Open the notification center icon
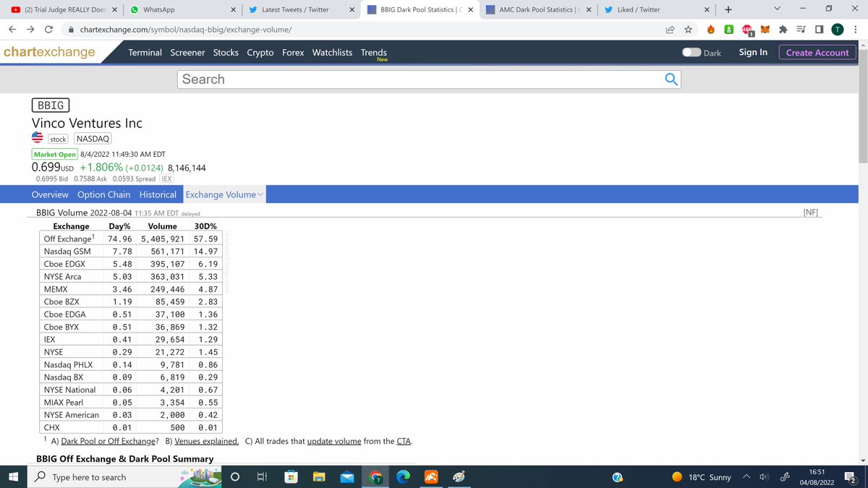This screenshot has width=868, height=488. click(851, 477)
